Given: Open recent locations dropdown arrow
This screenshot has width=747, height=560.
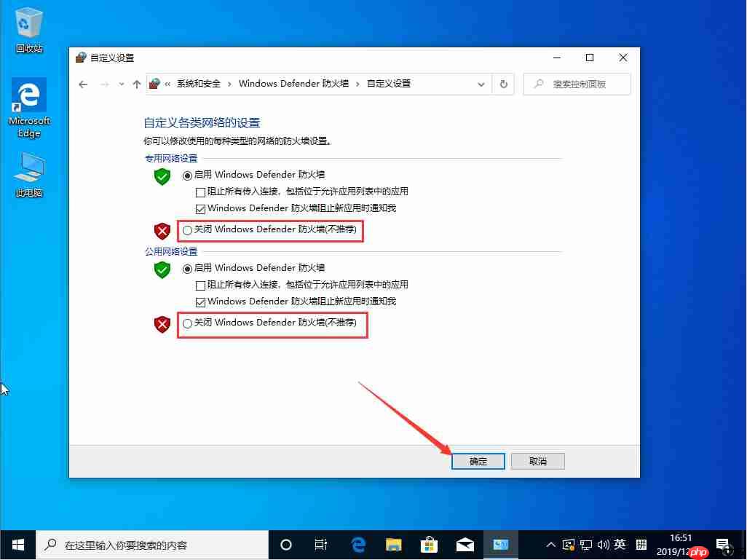Looking at the screenshot, I should point(122,84).
